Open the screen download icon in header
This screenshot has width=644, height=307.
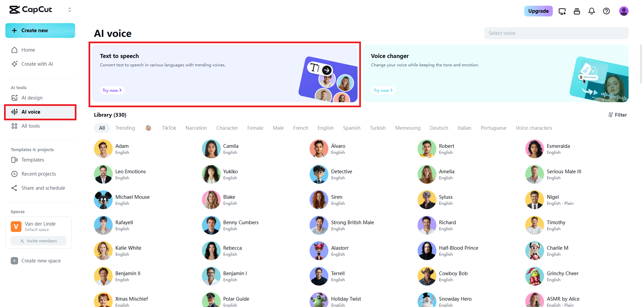point(562,11)
